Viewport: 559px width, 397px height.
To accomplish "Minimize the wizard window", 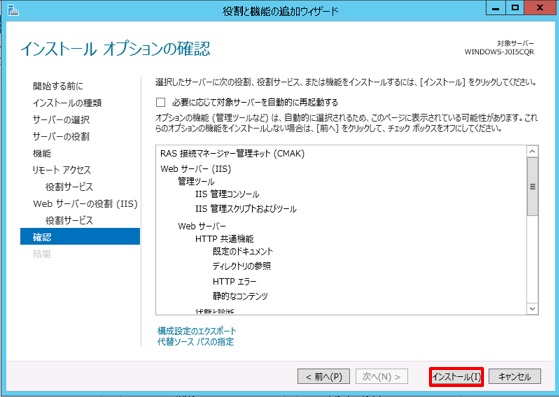I will (496, 8).
